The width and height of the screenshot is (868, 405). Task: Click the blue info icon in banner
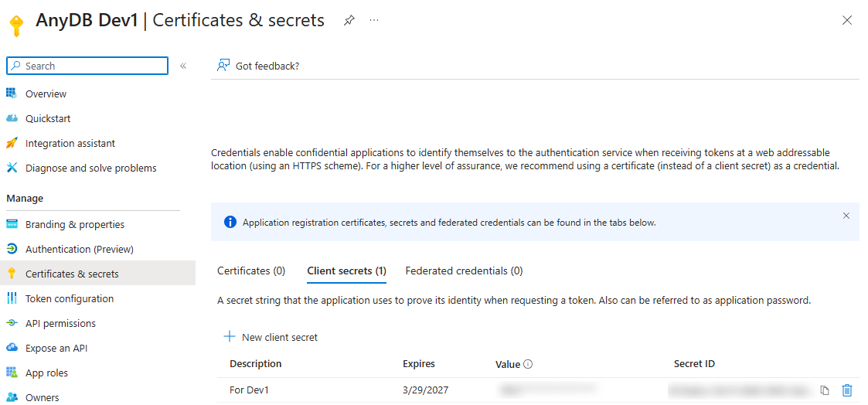click(x=230, y=223)
